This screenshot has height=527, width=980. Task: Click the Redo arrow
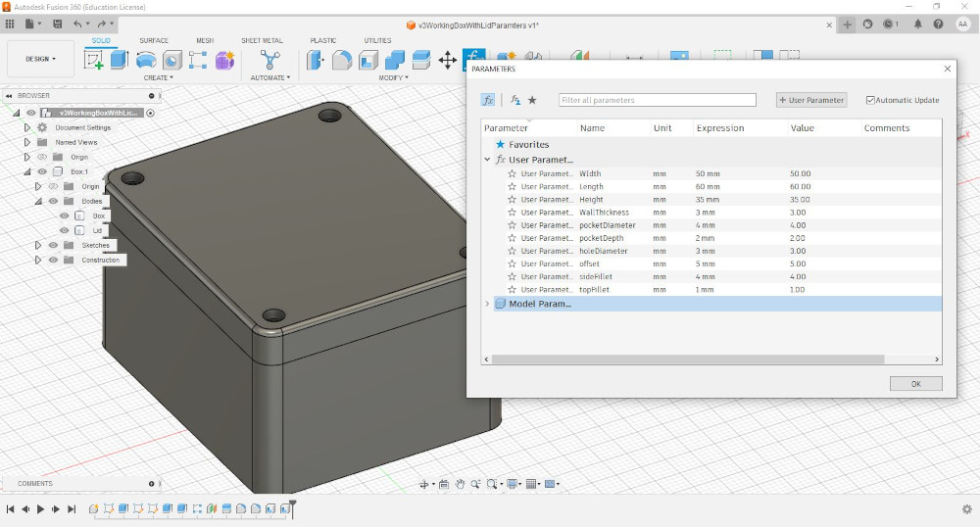pos(101,24)
